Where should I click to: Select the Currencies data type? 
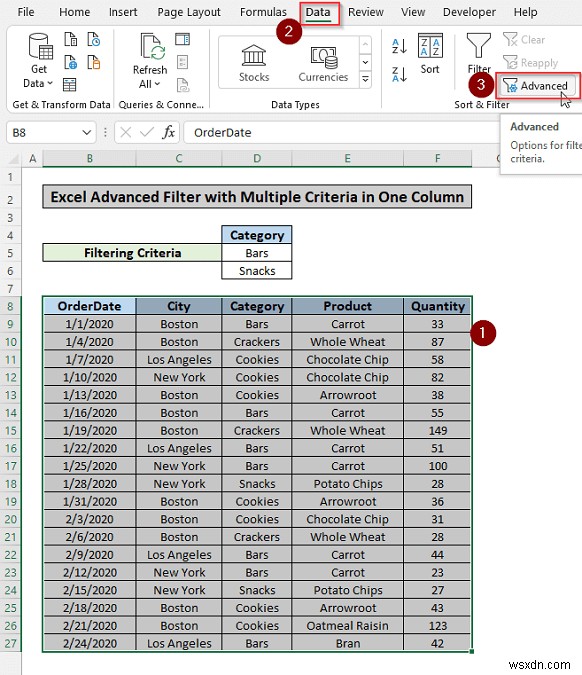(x=323, y=63)
